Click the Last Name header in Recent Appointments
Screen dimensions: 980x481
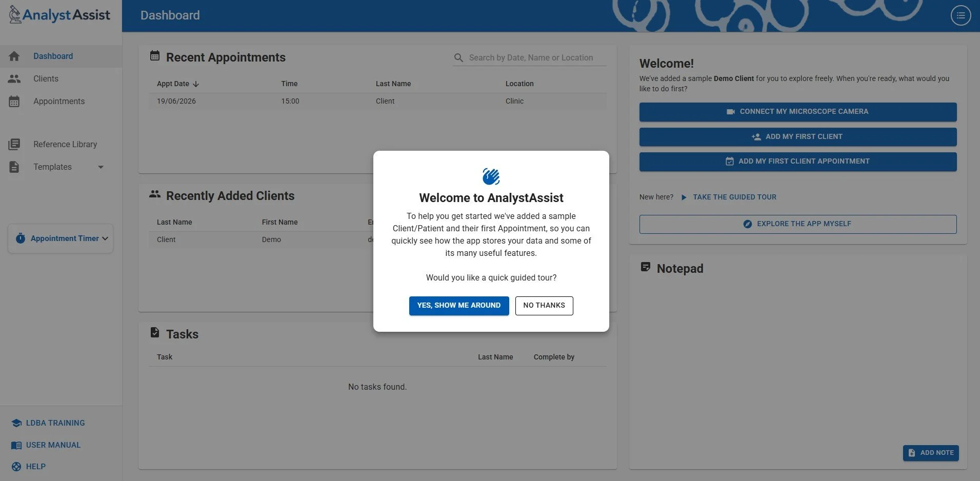click(393, 84)
